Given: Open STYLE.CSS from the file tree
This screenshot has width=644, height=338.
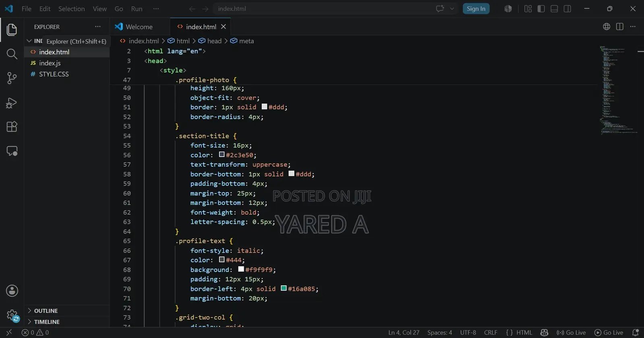Looking at the screenshot, I should (x=67, y=74).
